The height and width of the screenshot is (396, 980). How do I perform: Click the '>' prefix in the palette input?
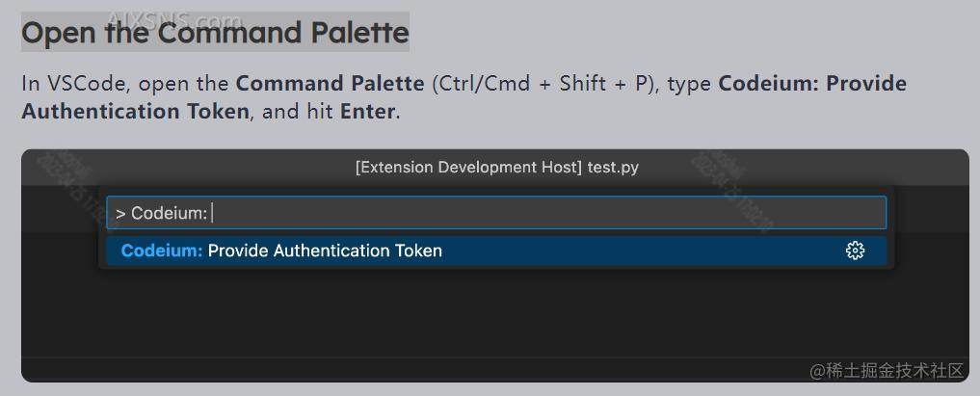pos(121,213)
